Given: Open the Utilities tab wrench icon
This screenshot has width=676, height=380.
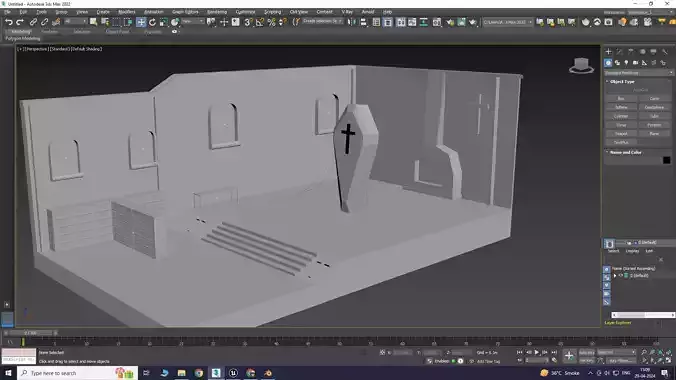Looking at the screenshot, I should pyautogui.click(x=665, y=52).
